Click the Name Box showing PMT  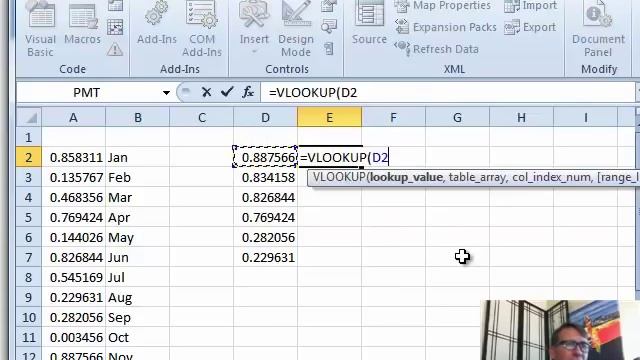(x=87, y=93)
